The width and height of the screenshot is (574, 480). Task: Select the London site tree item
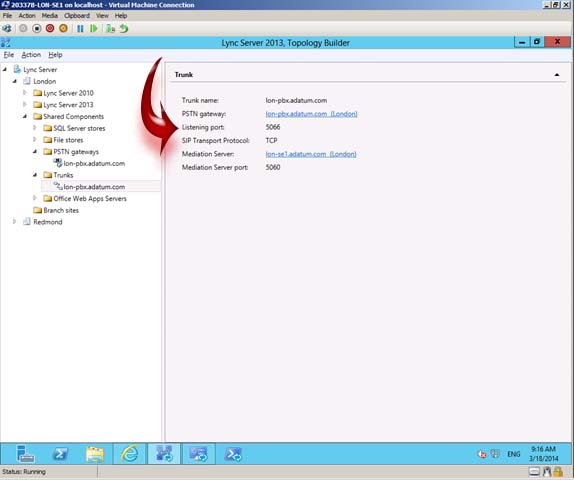45,81
